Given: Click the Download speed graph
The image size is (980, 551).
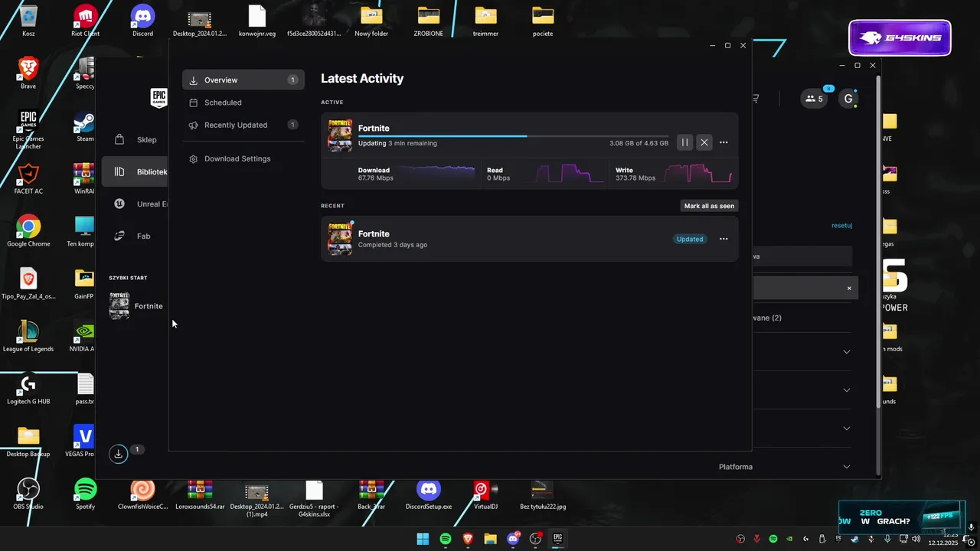Looking at the screenshot, I should 436,173.
